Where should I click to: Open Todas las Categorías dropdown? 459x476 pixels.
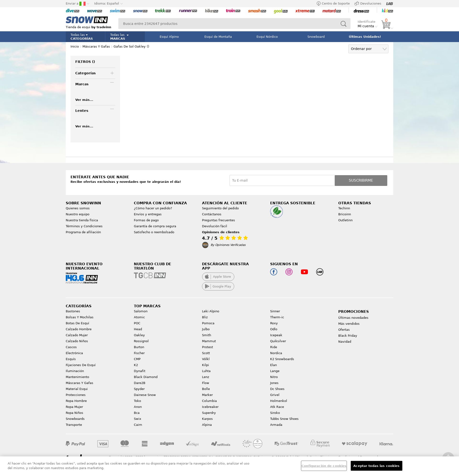[85, 37]
